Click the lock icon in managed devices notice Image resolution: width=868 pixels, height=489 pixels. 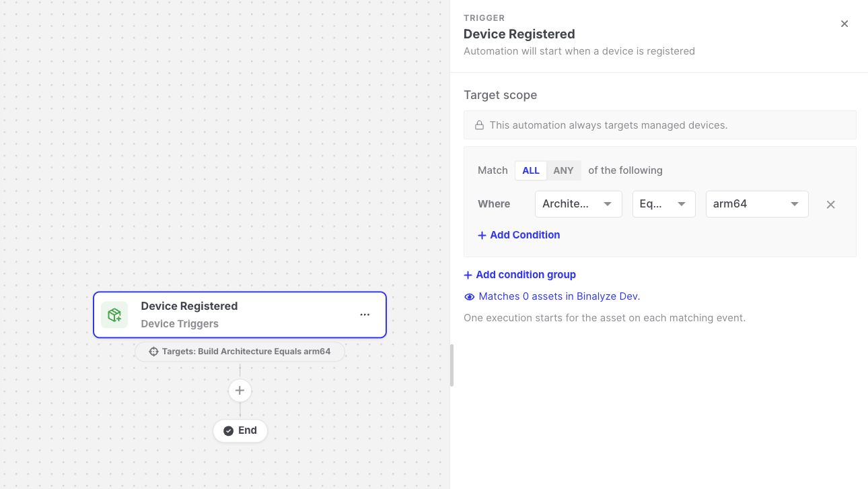[x=480, y=125]
